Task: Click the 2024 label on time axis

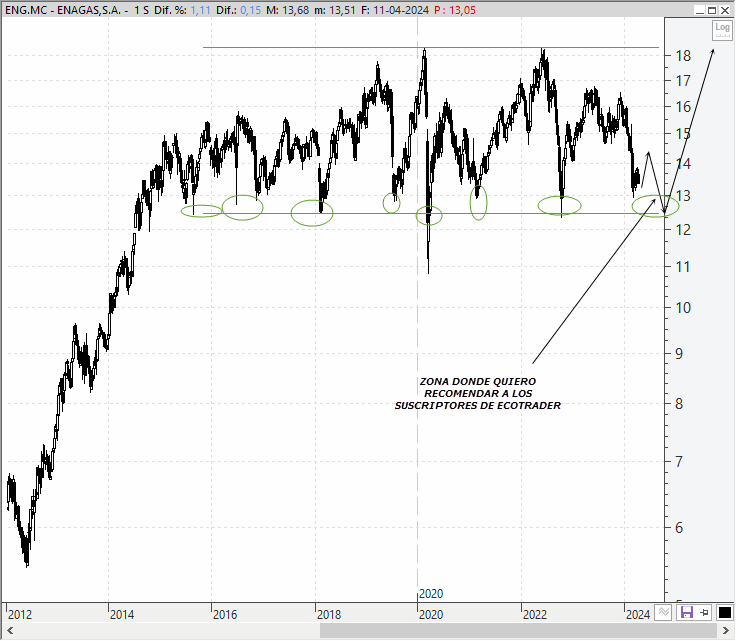Action: [638, 614]
